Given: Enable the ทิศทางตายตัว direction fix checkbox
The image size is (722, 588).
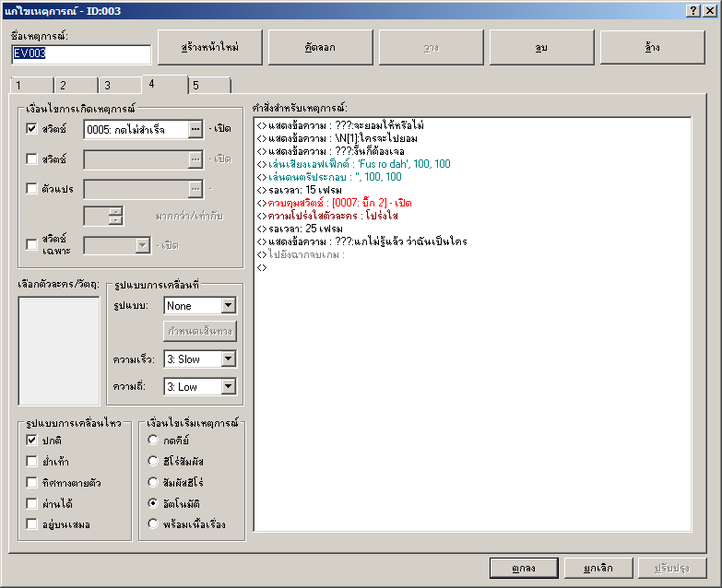Looking at the screenshot, I should click(31, 482).
